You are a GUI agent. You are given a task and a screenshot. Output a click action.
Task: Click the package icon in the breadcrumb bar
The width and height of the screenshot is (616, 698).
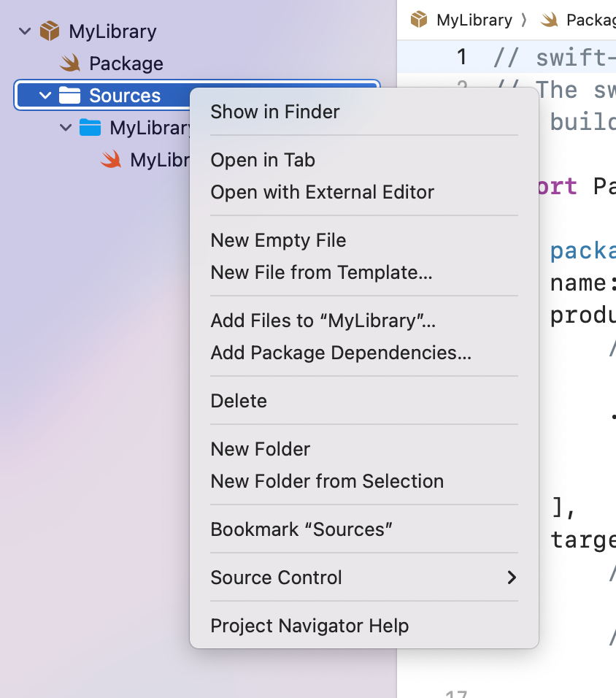click(x=419, y=20)
